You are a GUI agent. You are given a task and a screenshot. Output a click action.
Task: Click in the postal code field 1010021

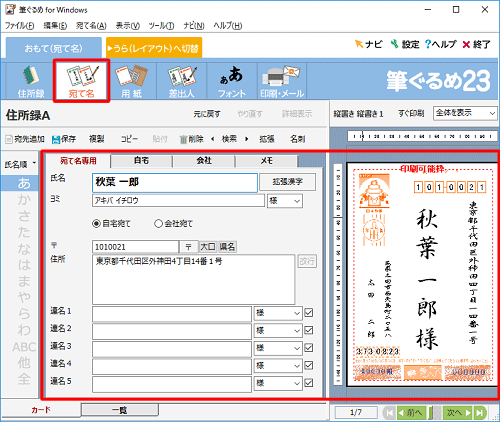coord(135,247)
